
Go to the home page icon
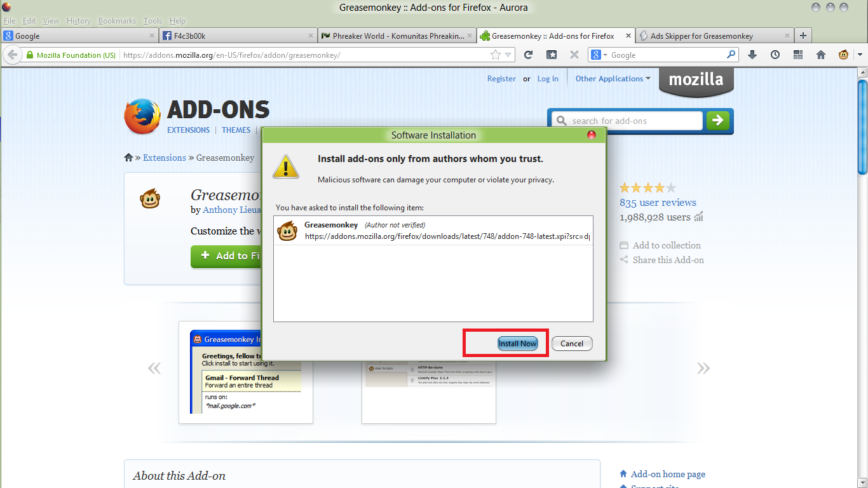[821, 55]
